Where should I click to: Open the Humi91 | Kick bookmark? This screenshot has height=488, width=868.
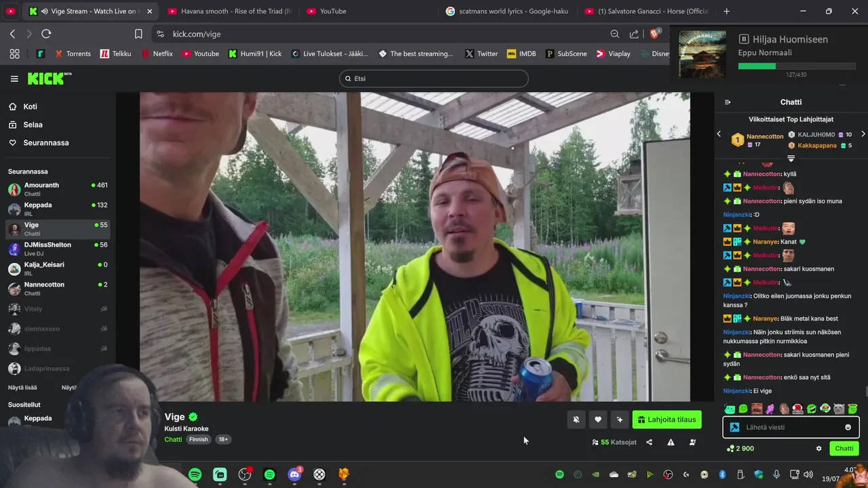(x=255, y=54)
